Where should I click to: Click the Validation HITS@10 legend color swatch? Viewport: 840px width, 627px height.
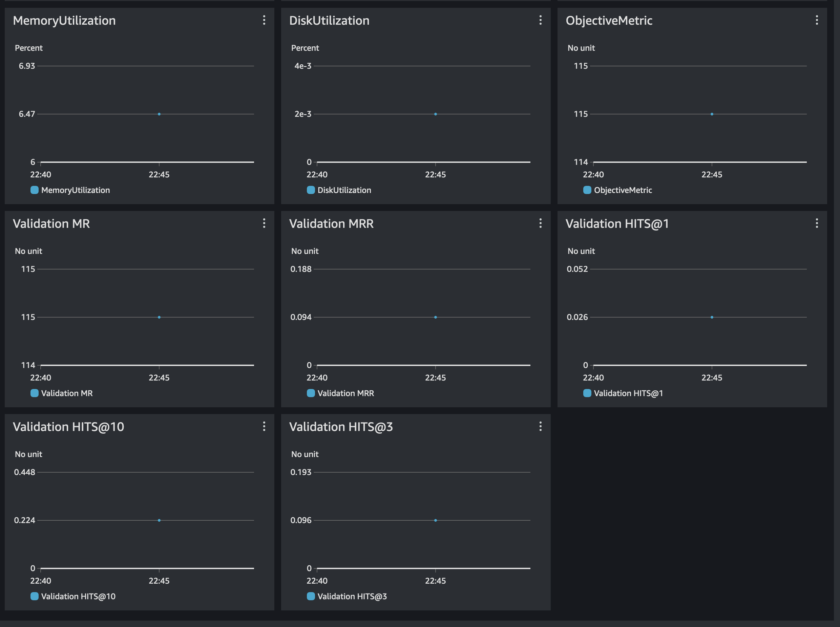coord(35,596)
